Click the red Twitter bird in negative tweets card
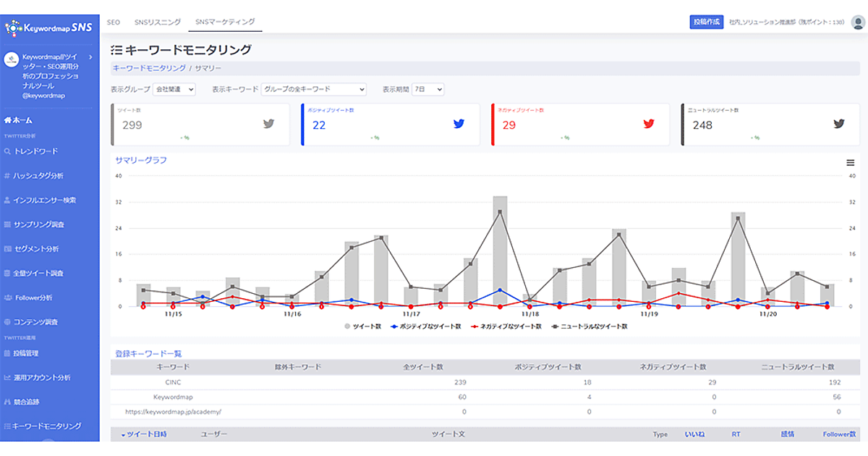 point(649,124)
